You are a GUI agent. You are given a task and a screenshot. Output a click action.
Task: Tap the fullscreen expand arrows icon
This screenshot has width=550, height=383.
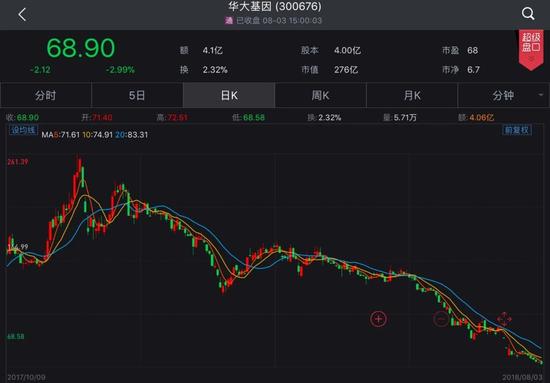(x=504, y=319)
